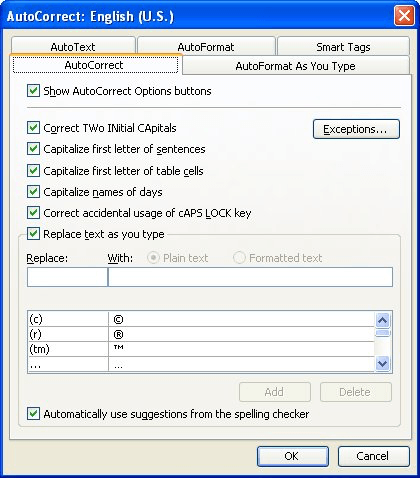Click the Replace input field
Screen dimensions: 420x478
67,277
